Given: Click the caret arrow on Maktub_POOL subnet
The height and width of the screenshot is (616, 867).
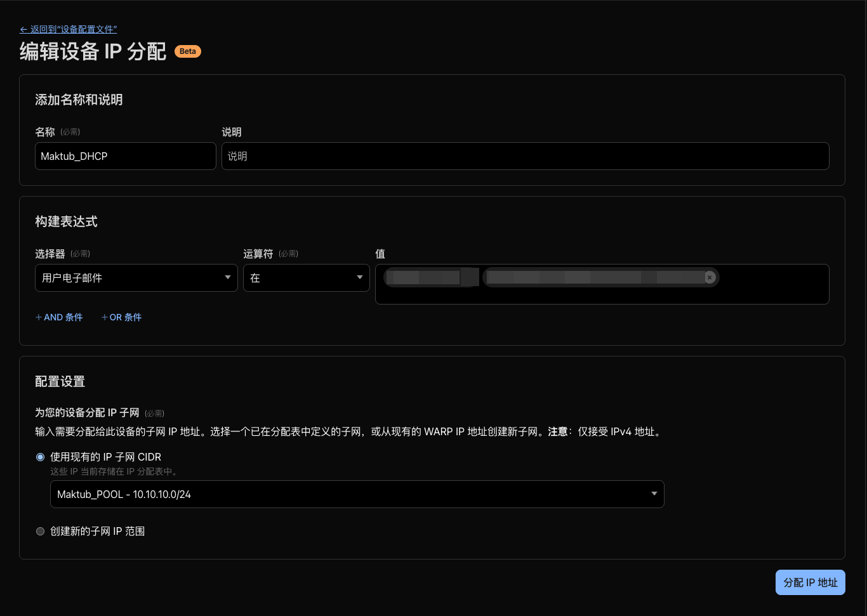Looking at the screenshot, I should pyautogui.click(x=654, y=494).
